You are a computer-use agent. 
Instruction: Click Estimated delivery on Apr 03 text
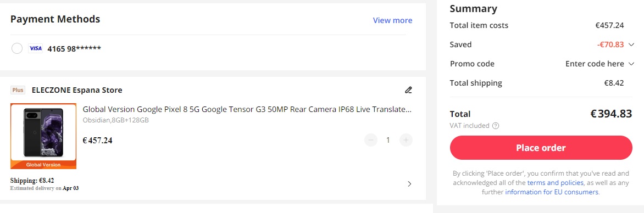[x=45, y=188]
